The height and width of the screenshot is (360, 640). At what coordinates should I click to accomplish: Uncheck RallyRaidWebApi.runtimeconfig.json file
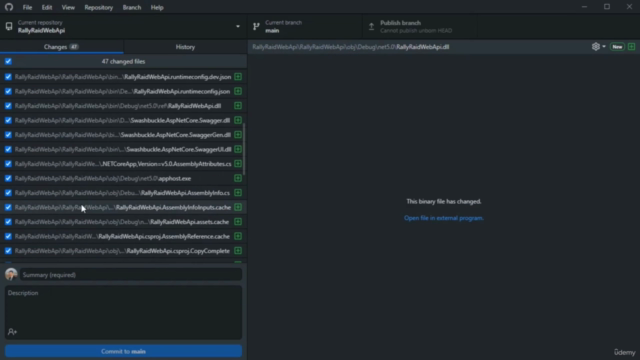point(8,91)
